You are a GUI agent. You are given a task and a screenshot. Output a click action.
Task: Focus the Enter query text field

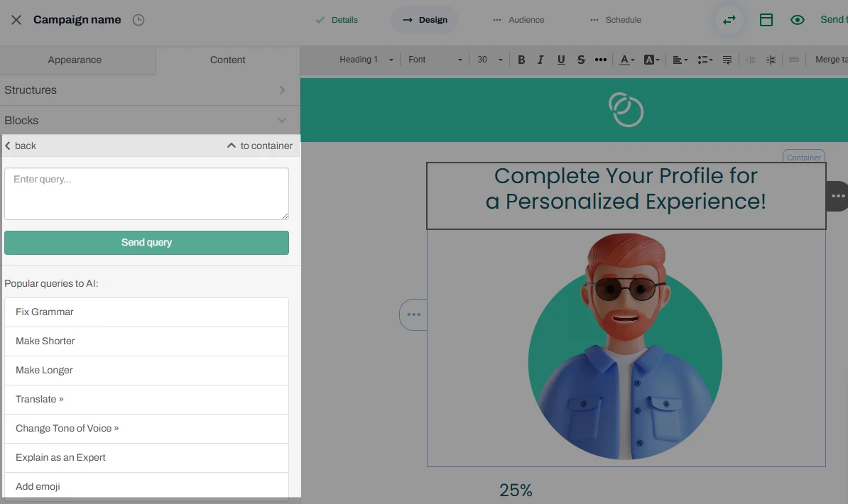click(146, 194)
